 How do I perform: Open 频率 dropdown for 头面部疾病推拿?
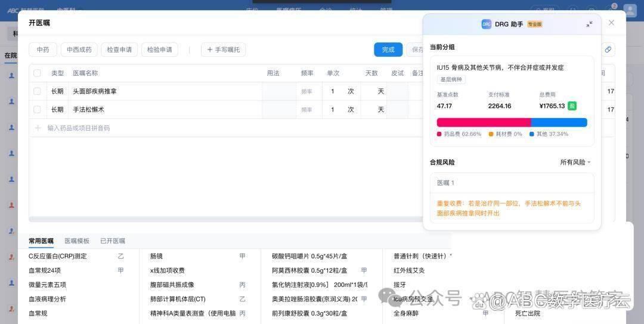pos(306,91)
